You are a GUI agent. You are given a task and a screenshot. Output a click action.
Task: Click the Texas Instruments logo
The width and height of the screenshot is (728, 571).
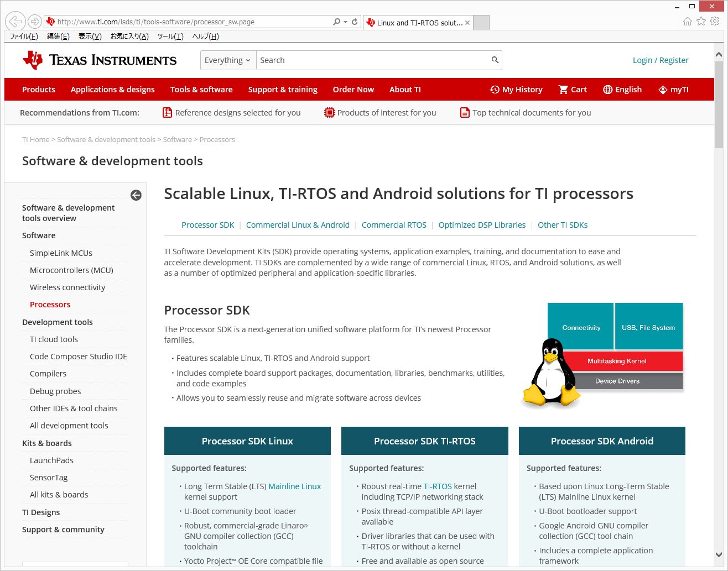tap(100, 60)
